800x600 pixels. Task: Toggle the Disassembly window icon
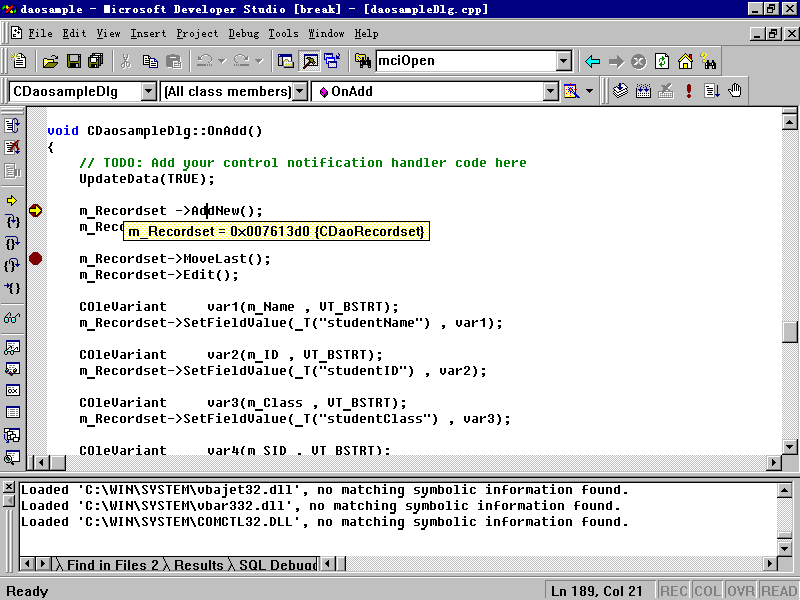click(12, 457)
